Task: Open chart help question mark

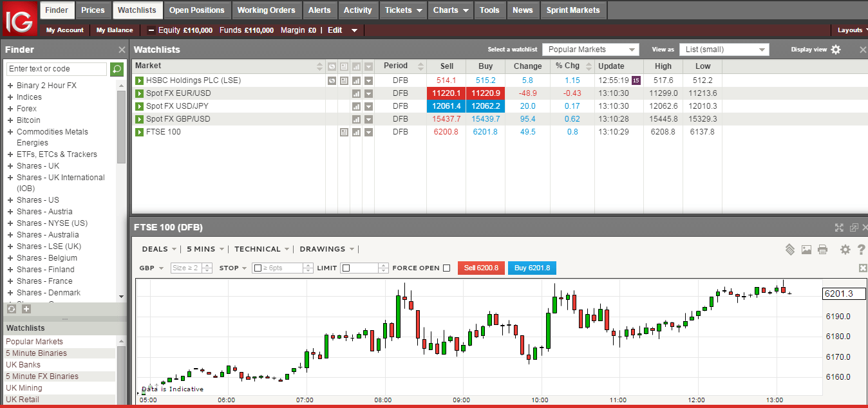Action: point(862,250)
